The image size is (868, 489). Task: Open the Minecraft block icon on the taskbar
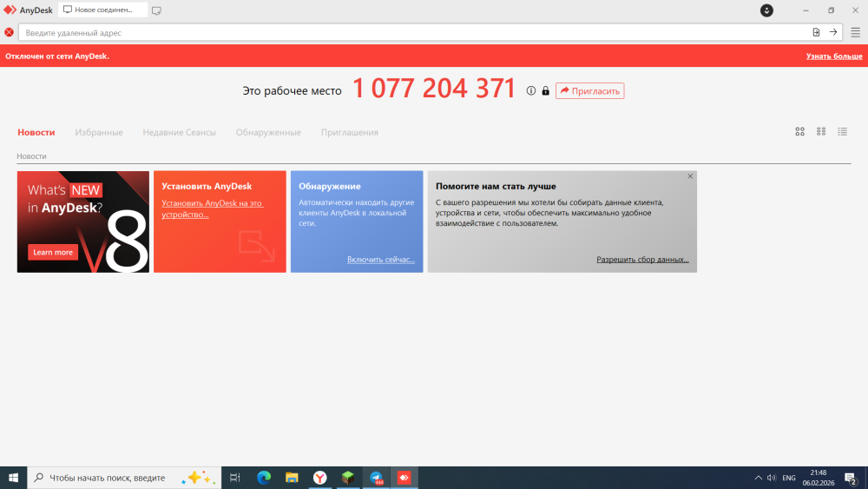click(348, 478)
